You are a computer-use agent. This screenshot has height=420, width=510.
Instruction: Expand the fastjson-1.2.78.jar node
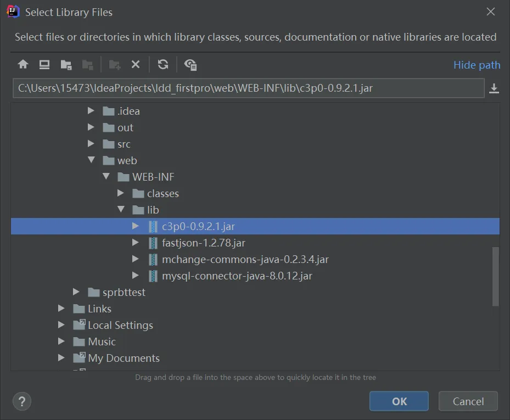[136, 243]
